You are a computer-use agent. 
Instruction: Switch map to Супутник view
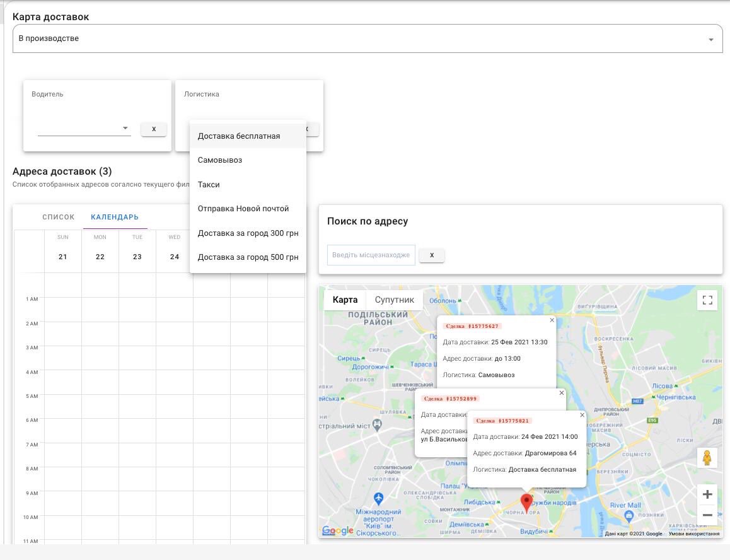click(395, 300)
